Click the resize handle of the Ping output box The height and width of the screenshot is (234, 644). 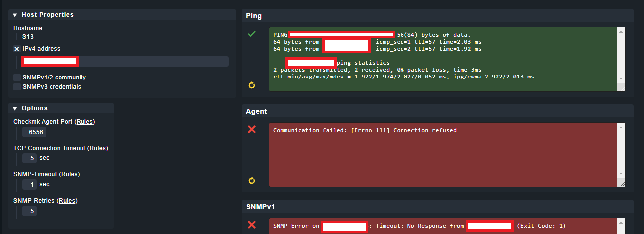(x=623, y=88)
